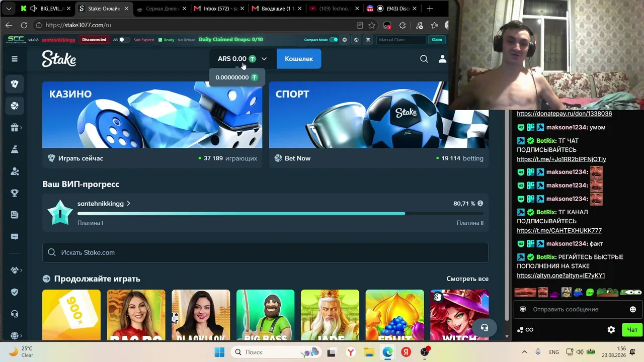This screenshot has width=644, height=362.
Task: Switch to the Входящие Gmail tab
Action: [277, 9]
